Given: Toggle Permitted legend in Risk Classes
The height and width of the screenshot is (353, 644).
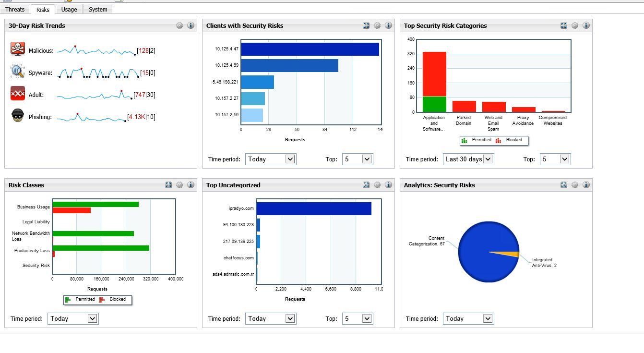Looking at the screenshot, I should [x=80, y=299].
